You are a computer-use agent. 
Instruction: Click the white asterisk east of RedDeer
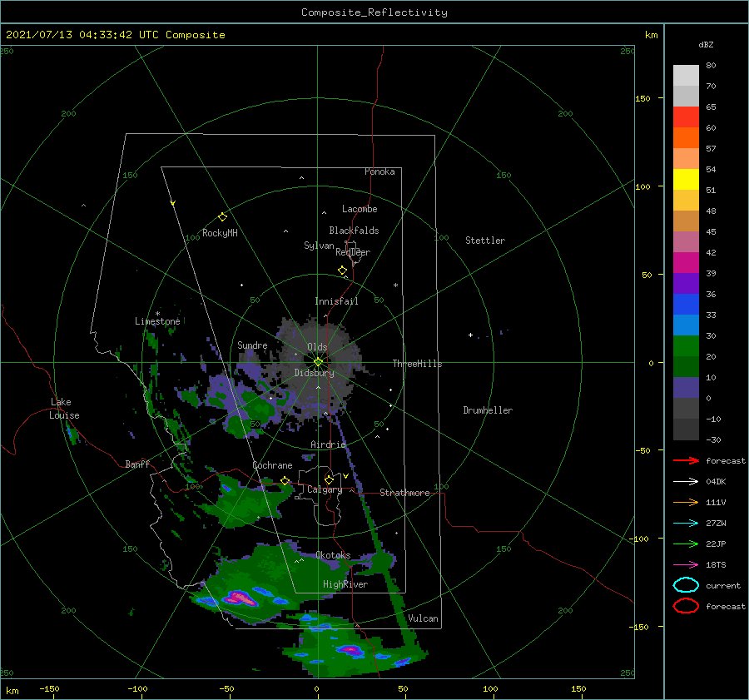[395, 285]
